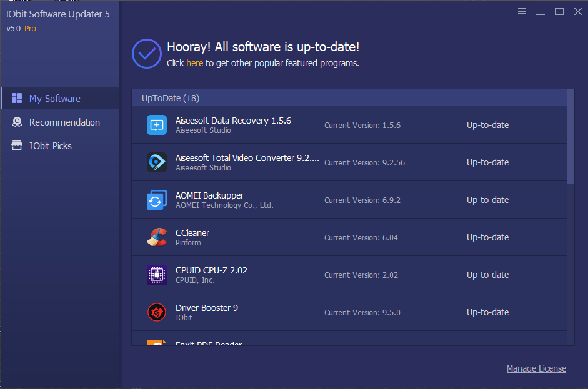Viewport: 588px width, 389px height.
Task: Click Up-to-date status for CCleaner
Action: pyautogui.click(x=487, y=238)
